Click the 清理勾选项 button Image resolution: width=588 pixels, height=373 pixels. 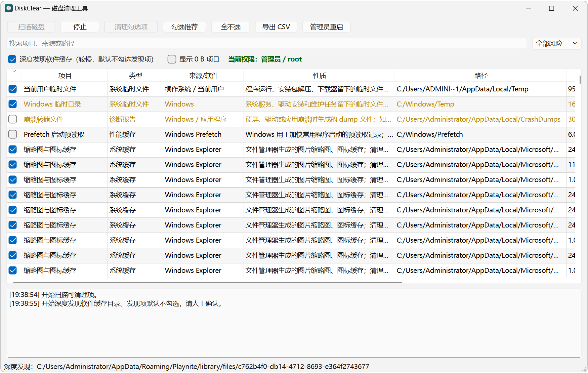(131, 27)
